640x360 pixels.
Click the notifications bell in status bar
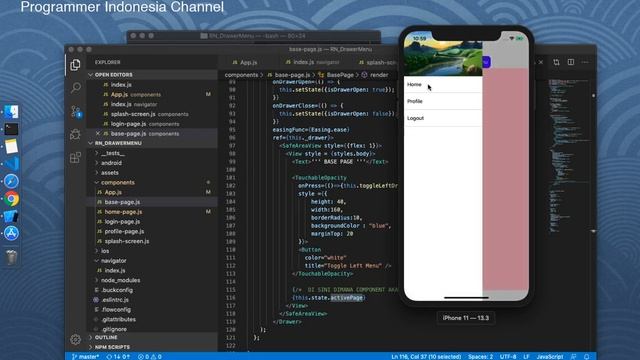(x=587, y=356)
